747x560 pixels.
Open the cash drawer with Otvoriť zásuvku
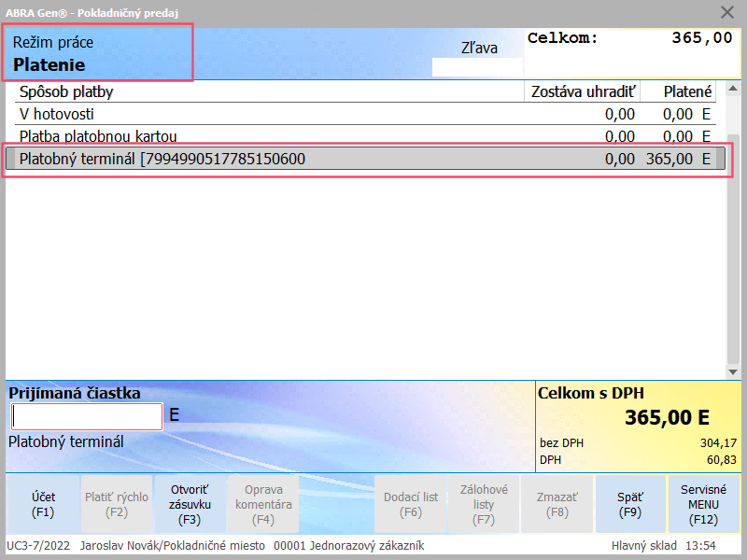click(190, 504)
